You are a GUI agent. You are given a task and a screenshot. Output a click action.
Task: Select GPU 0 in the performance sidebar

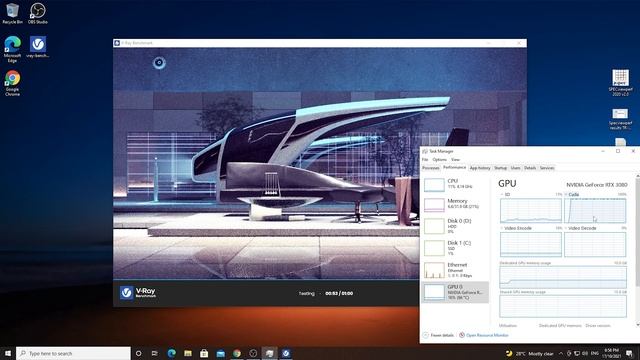click(454, 292)
